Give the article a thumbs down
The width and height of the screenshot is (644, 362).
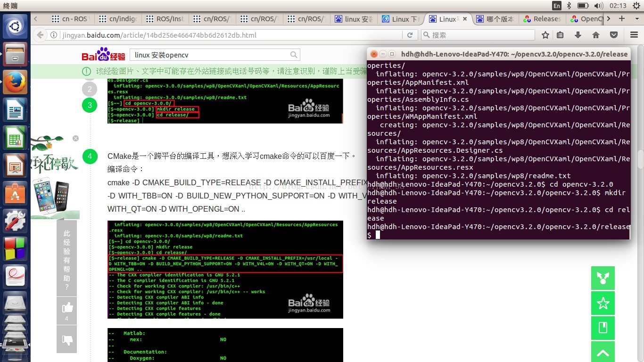pyautogui.click(x=67, y=339)
